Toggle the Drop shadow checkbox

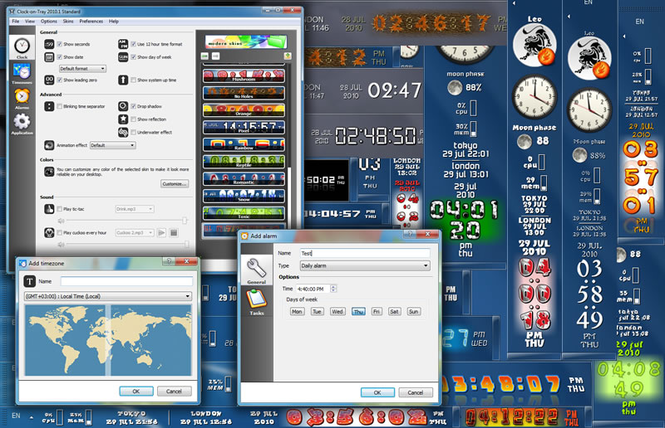134,106
